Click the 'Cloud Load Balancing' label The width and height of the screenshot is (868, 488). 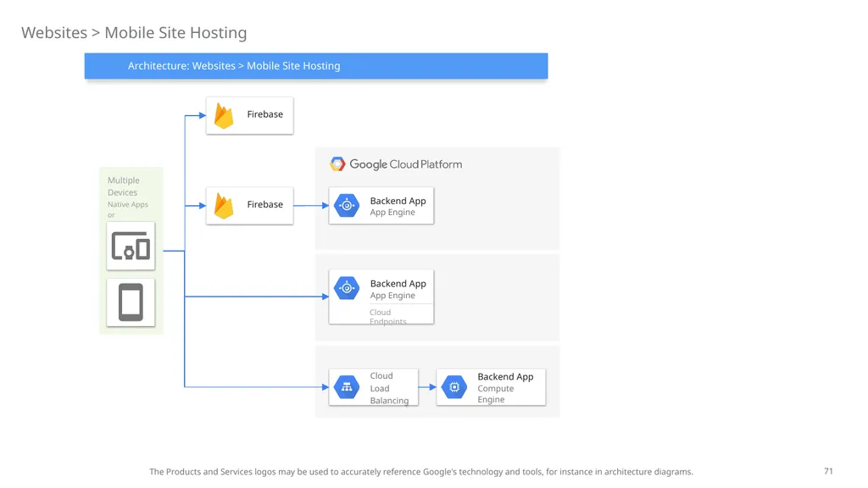point(389,388)
